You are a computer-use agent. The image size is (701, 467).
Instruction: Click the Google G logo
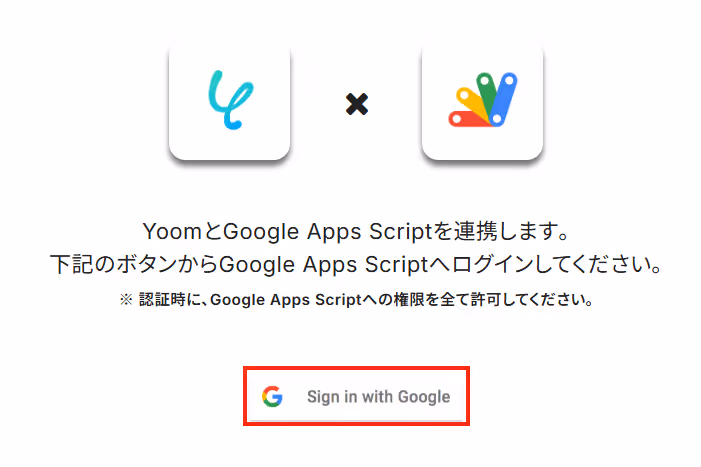272,396
